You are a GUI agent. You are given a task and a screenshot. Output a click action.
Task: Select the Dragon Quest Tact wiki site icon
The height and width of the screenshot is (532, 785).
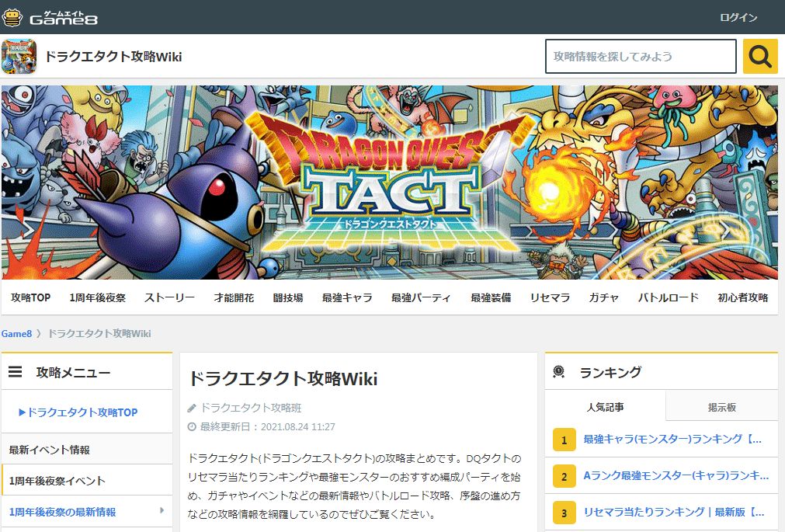(x=21, y=56)
